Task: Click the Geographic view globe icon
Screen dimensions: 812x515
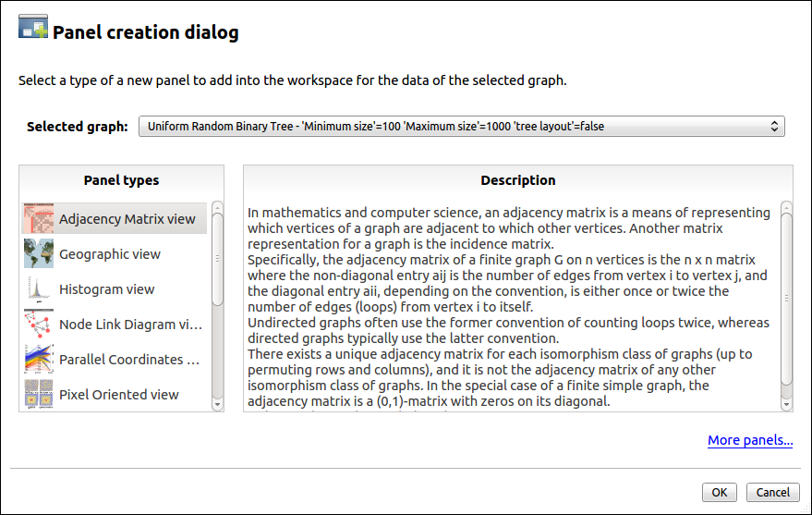Action: coord(38,254)
